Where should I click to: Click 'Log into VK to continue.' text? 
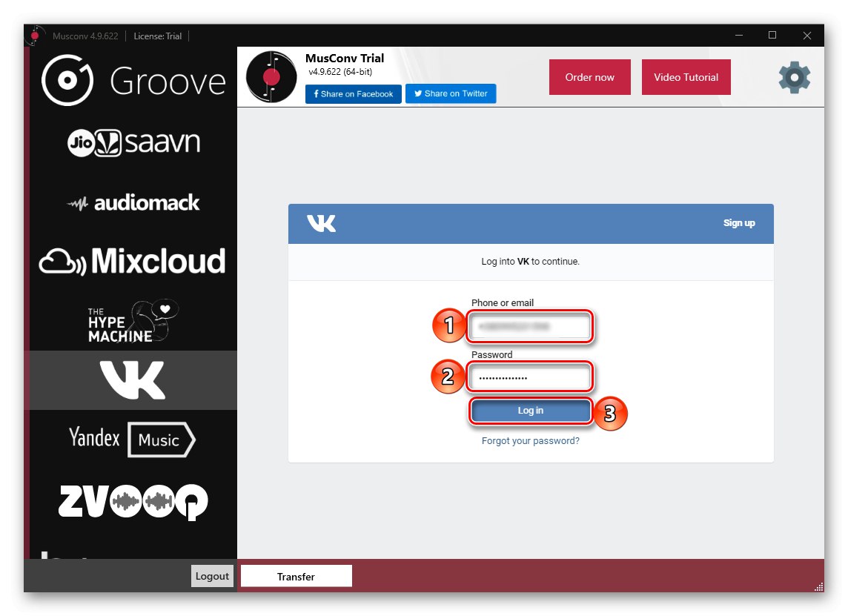[x=531, y=261]
